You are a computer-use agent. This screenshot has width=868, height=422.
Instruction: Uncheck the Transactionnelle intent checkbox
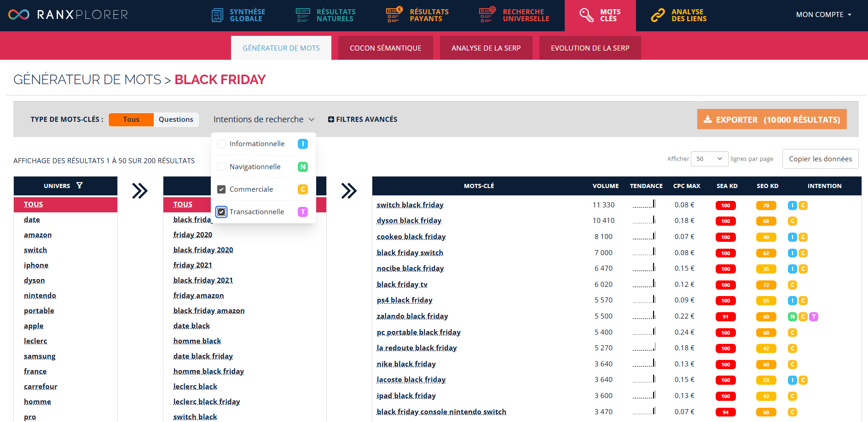point(221,212)
